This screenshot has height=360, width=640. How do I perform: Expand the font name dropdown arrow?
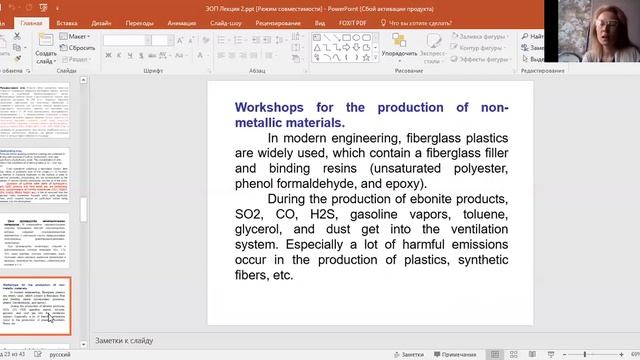point(148,40)
